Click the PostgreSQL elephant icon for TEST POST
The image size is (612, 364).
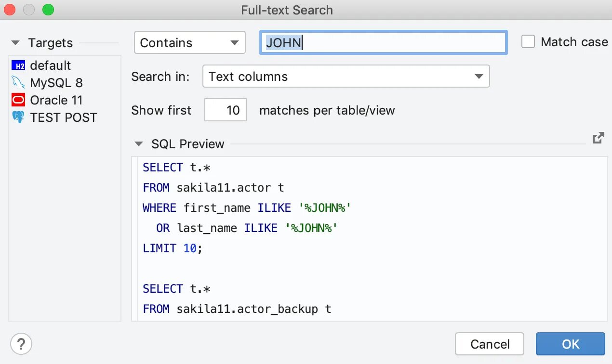(x=18, y=117)
